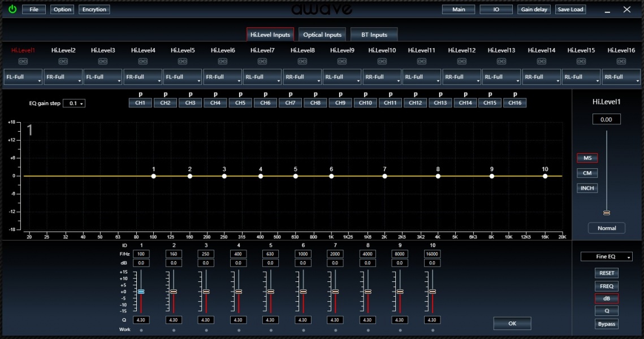Toggle link icon under Hi.Level6
Viewport: 644px width, 339px height.
(x=223, y=62)
